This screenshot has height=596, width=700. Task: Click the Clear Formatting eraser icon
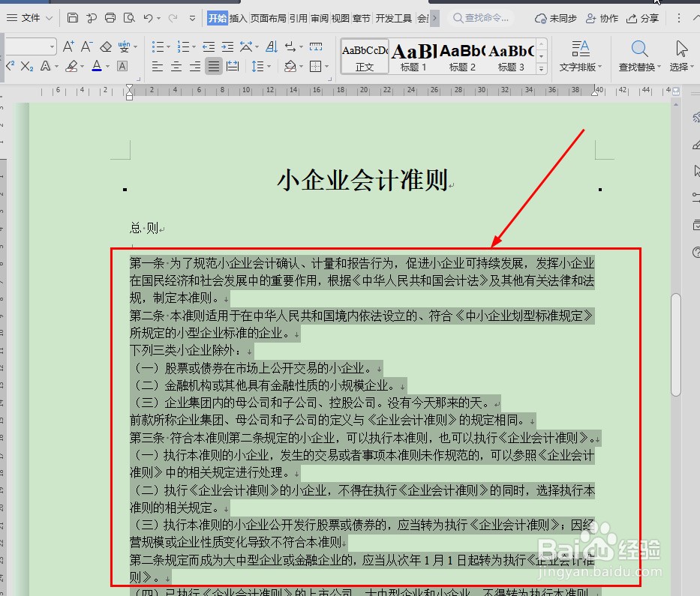click(x=104, y=46)
